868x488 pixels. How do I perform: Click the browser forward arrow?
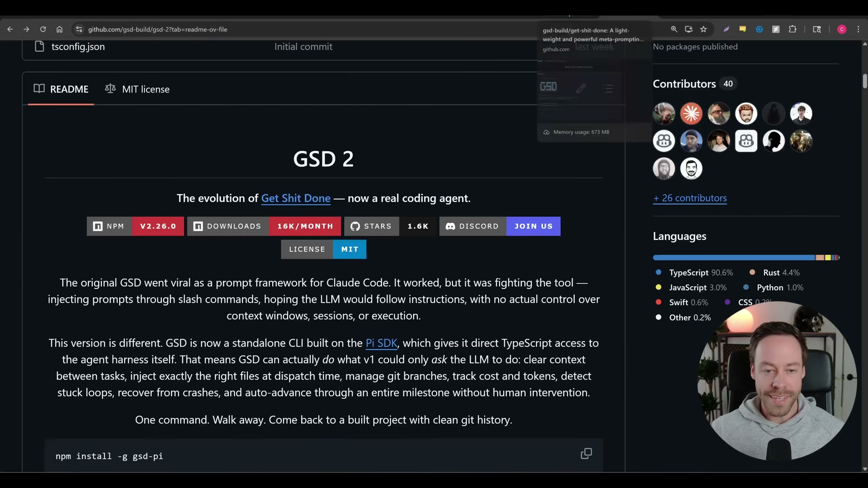coord(26,29)
